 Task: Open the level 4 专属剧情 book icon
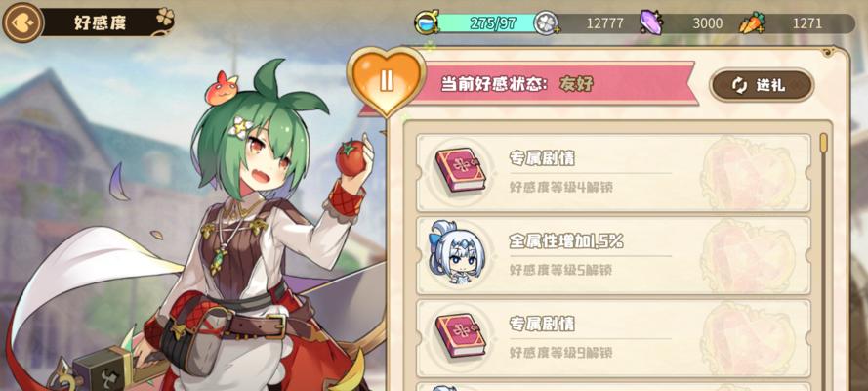click(x=461, y=169)
